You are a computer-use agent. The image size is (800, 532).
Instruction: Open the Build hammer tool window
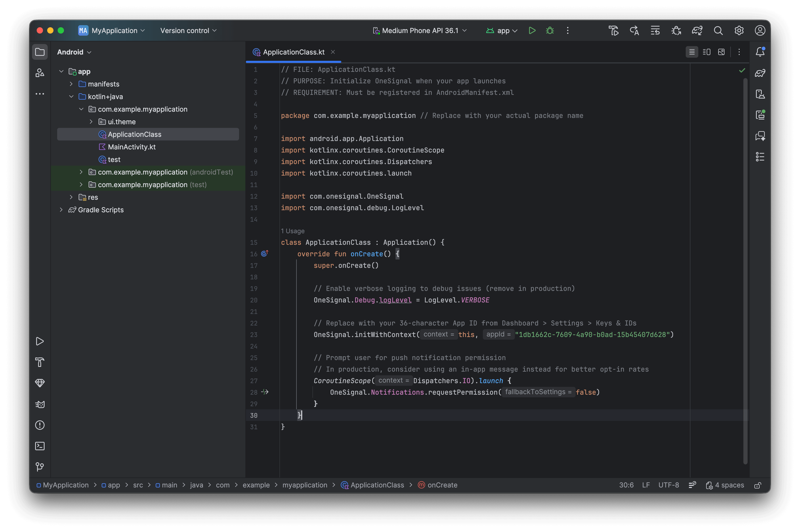click(40, 362)
